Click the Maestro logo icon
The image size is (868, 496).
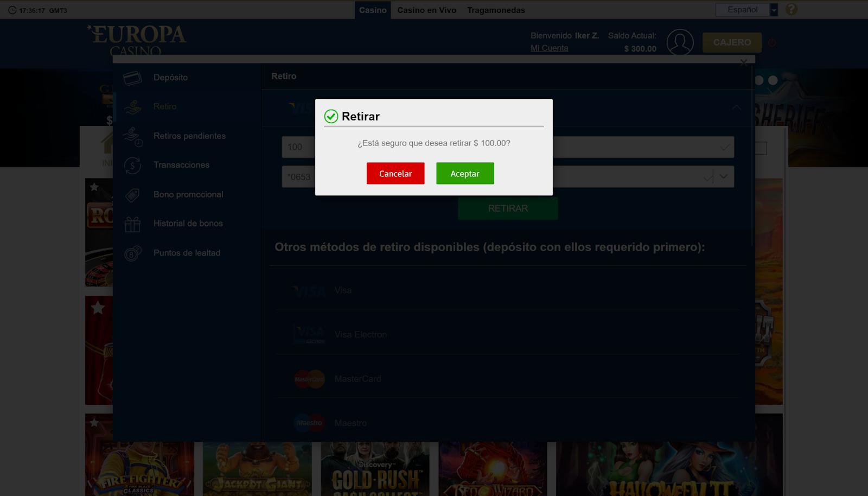point(309,423)
